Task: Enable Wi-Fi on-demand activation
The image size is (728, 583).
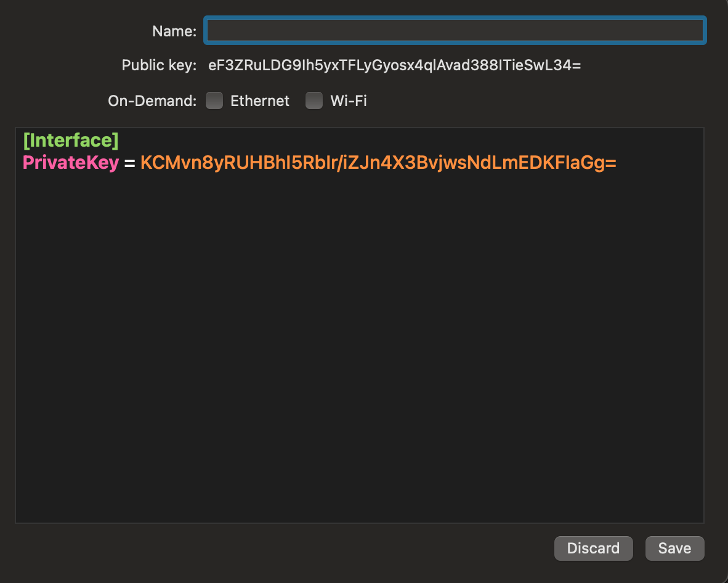Action: [314, 100]
